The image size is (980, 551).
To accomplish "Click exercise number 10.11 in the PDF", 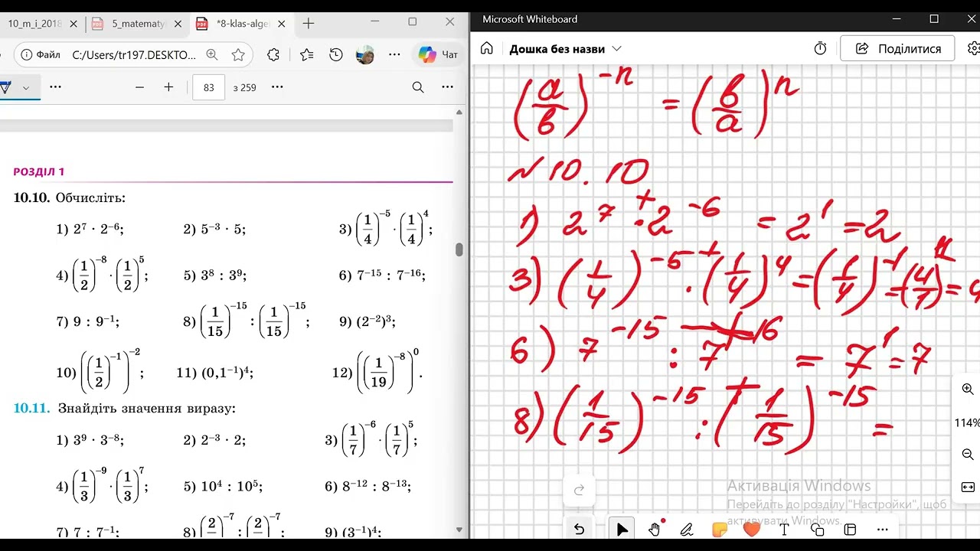I will 31,409.
